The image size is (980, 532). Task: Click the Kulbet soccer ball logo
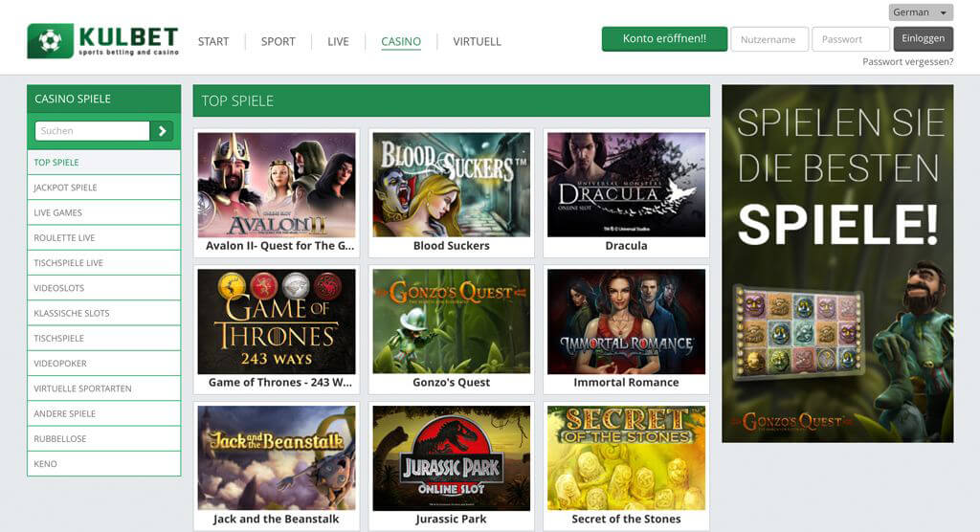pyautogui.click(x=51, y=41)
